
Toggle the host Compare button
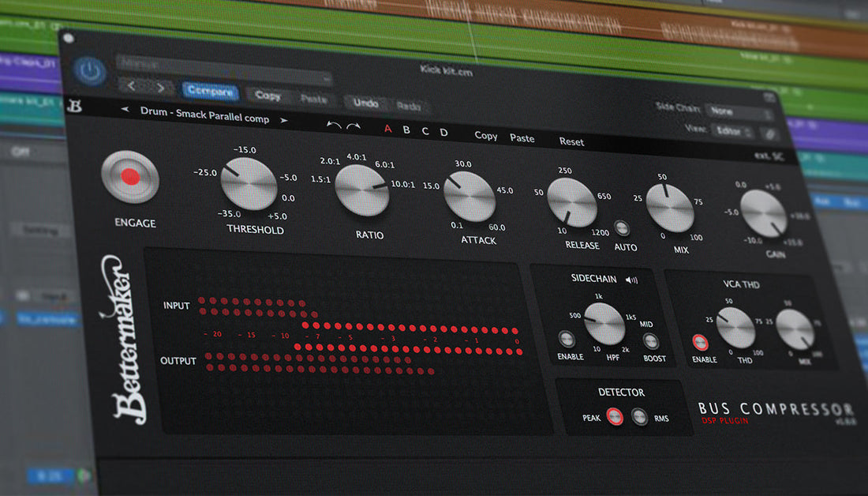[x=211, y=92]
